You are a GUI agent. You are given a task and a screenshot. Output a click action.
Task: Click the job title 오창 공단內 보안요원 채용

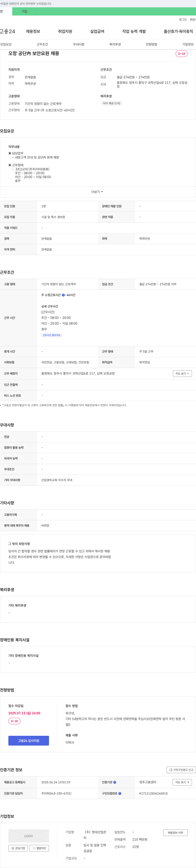coord(34,53)
